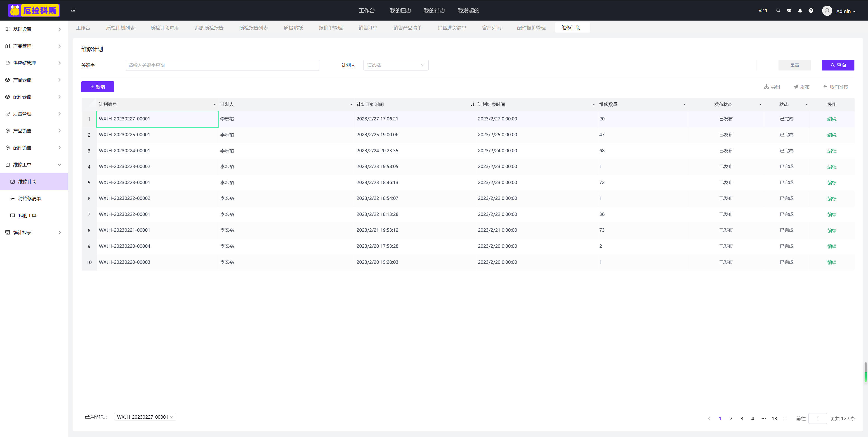Open 计划编号 column filter dropdown arrow
The width and height of the screenshot is (868, 437).
click(x=215, y=104)
